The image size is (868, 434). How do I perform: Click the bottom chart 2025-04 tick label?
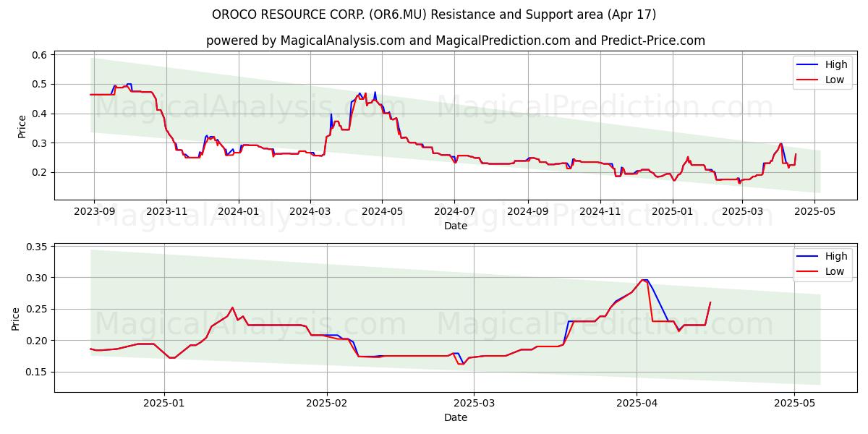(x=637, y=403)
